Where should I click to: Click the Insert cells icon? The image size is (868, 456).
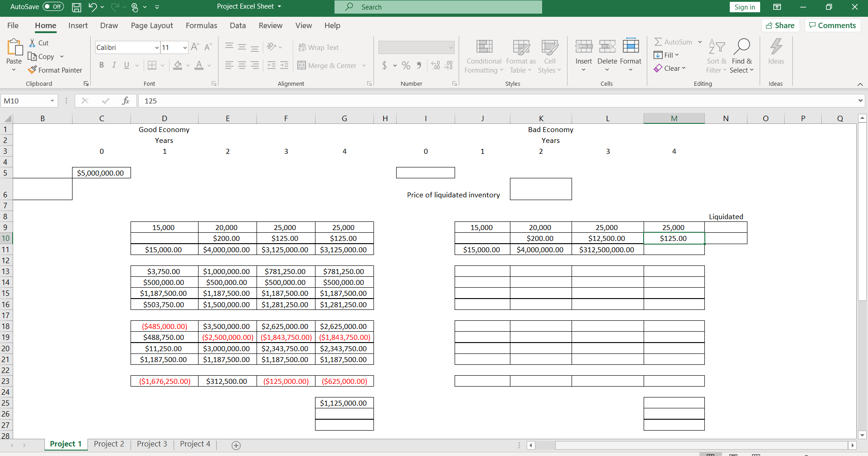[x=584, y=46]
